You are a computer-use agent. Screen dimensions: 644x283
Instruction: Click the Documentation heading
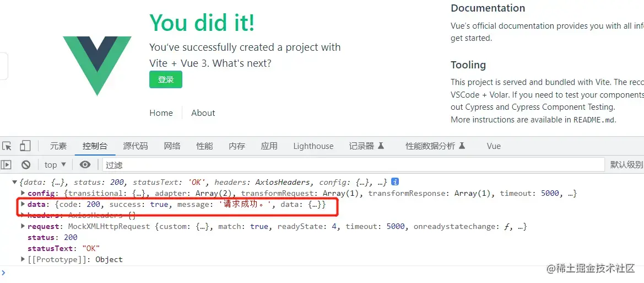pyautogui.click(x=488, y=8)
